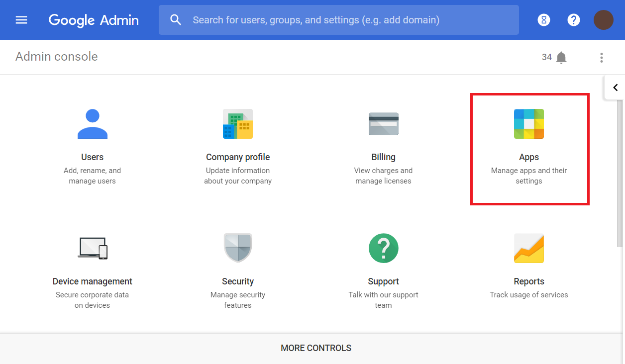
Task: Open the main hamburger menu
Action: tap(21, 20)
